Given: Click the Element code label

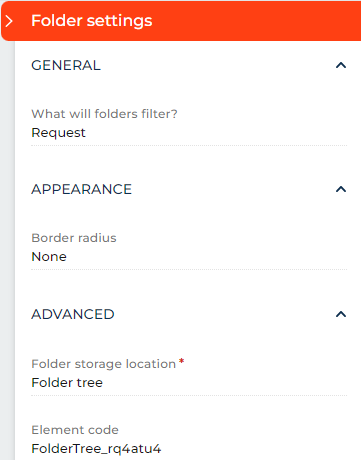Looking at the screenshot, I should point(75,430).
